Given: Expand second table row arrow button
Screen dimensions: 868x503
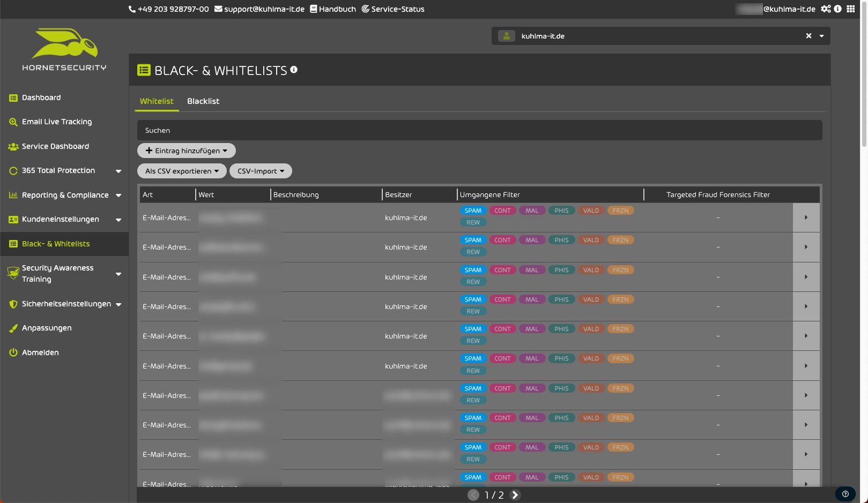Looking at the screenshot, I should [806, 247].
